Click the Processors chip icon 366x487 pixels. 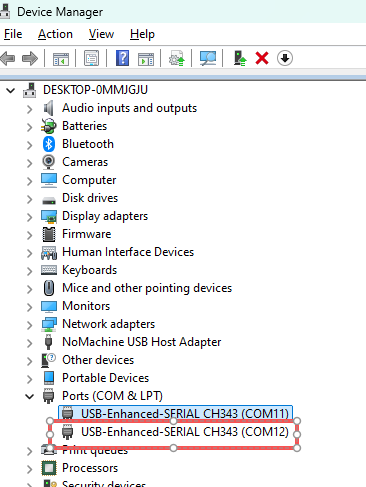pyautogui.click(x=49, y=468)
